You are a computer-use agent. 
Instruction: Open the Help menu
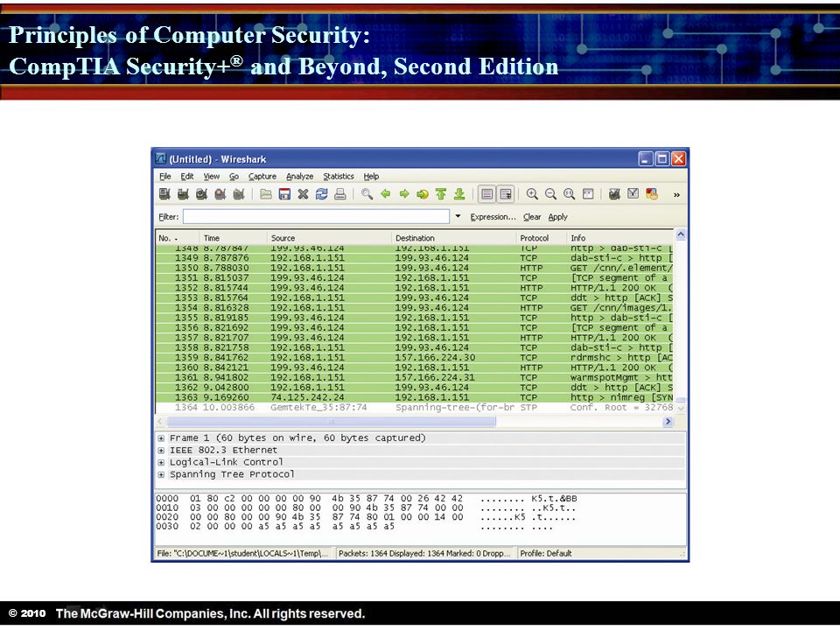pos(371,176)
